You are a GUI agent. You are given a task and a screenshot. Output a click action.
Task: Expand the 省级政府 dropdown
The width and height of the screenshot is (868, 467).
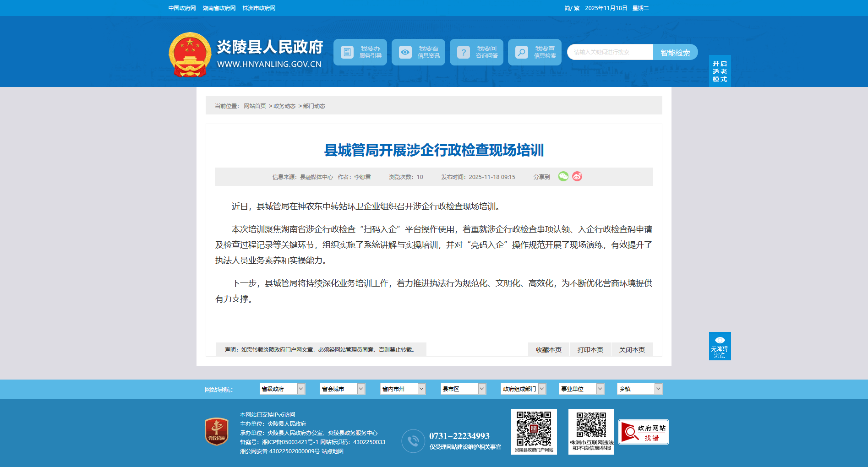coord(282,389)
